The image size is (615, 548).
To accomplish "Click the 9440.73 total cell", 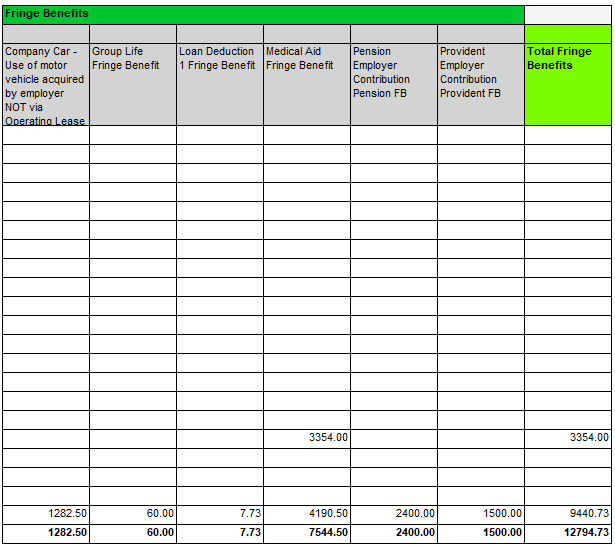I will click(567, 514).
